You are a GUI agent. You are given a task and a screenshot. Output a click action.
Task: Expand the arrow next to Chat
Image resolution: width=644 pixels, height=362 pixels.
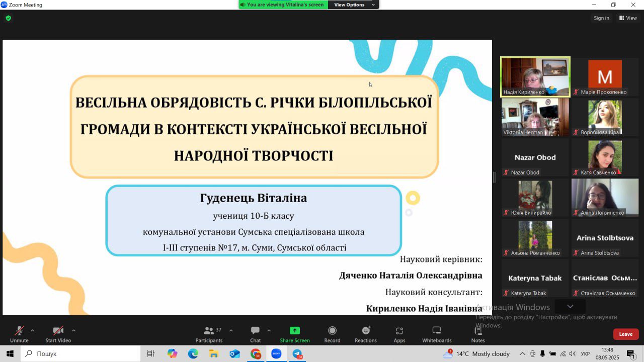tap(269, 330)
